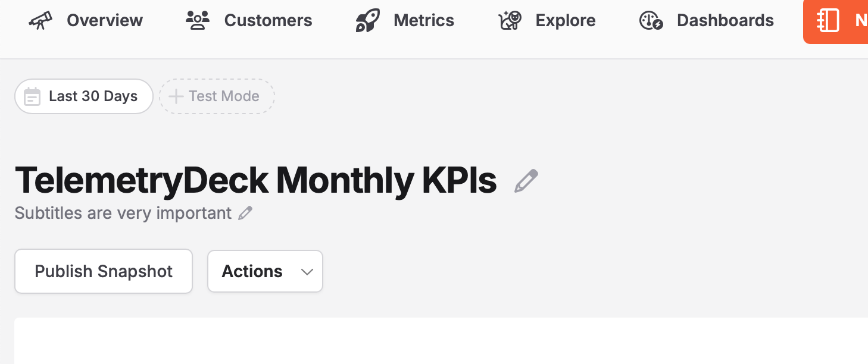Click calendar icon in Last 30 Days
Viewport: 868px width, 364px height.
(x=32, y=96)
